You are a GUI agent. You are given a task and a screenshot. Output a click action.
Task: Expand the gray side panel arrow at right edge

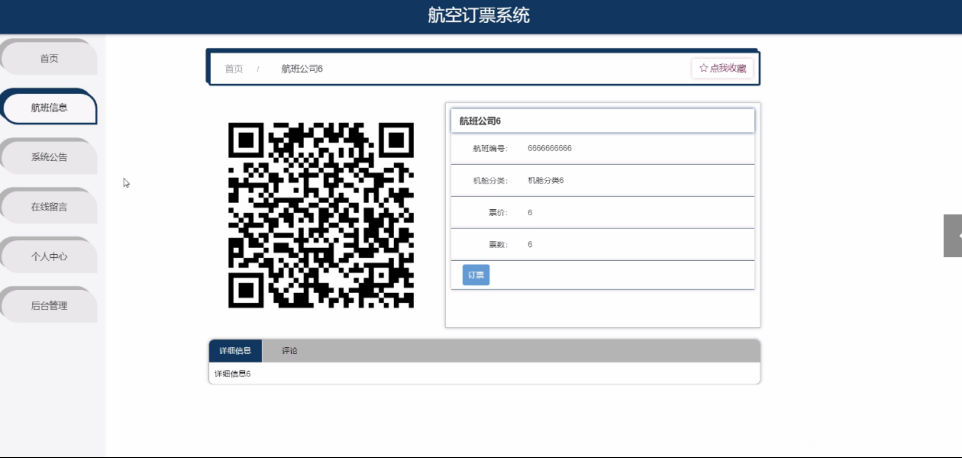coord(953,235)
